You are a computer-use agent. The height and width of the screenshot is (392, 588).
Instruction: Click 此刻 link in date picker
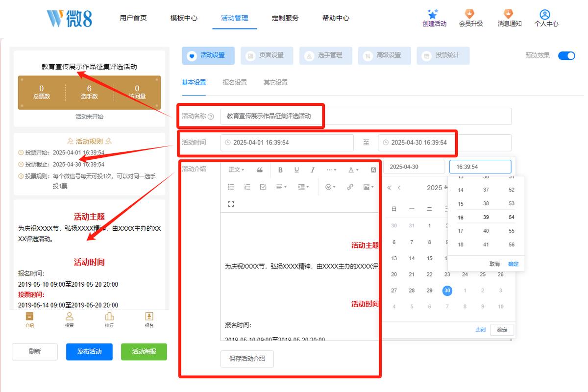point(480,330)
